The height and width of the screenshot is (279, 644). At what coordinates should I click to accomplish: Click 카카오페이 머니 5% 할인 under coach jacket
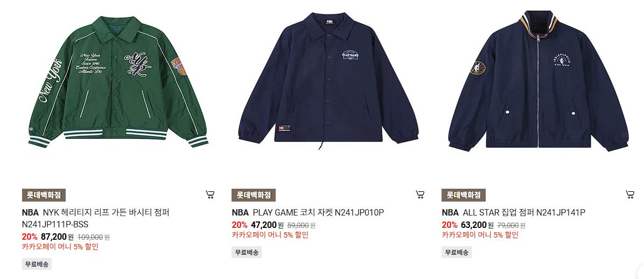270,235
